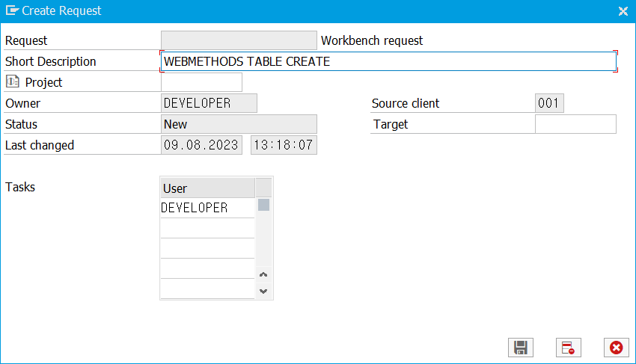
Task: Select the DEVELOPER row in Tasks table
Action: pyautogui.click(x=207, y=208)
